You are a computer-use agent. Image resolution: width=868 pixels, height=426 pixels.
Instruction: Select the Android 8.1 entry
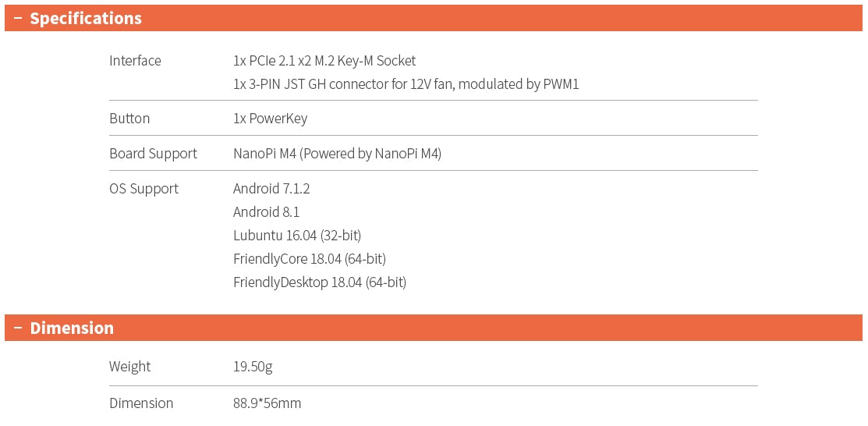(266, 212)
